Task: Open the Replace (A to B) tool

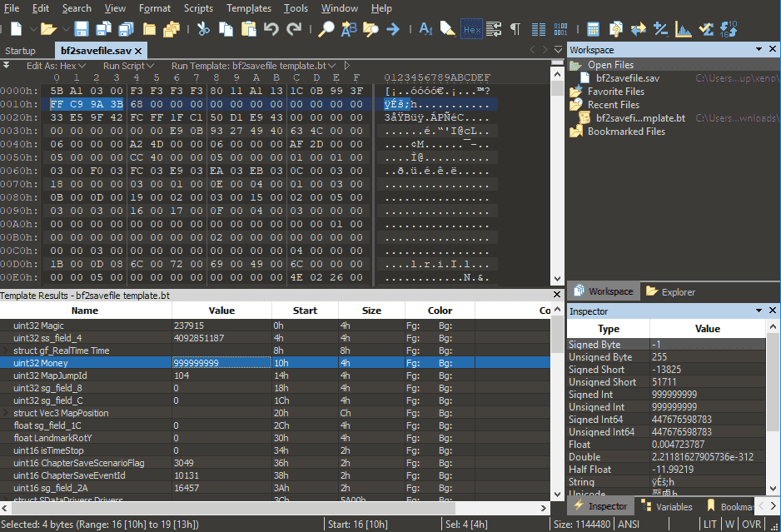Action: pyautogui.click(x=349, y=29)
